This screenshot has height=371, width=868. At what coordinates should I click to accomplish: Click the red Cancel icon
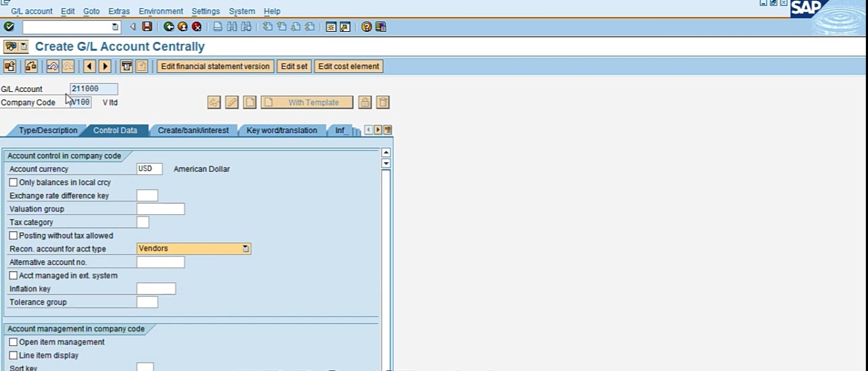(196, 27)
